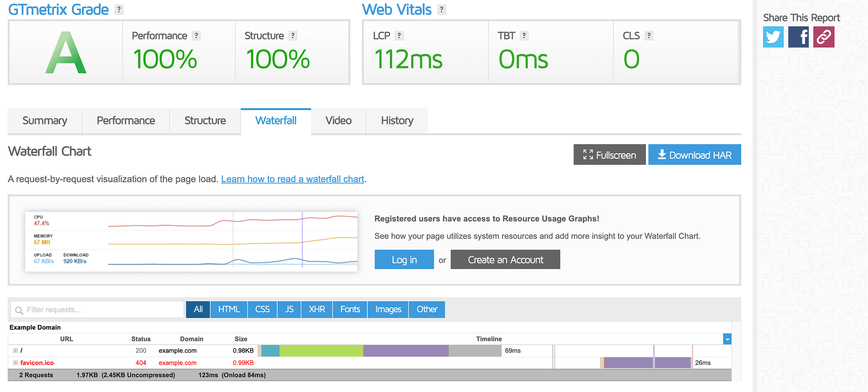Click the 0.99KB size cell
Viewport: 868px width, 392px height.
[243, 363]
